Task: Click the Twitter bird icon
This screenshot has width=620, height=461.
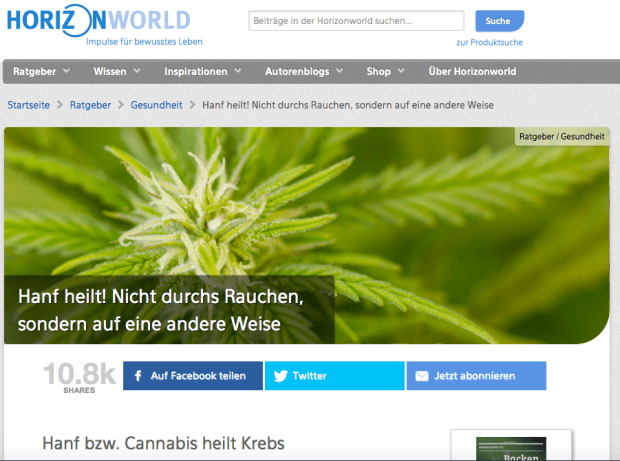Action: (x=280, y=376)
